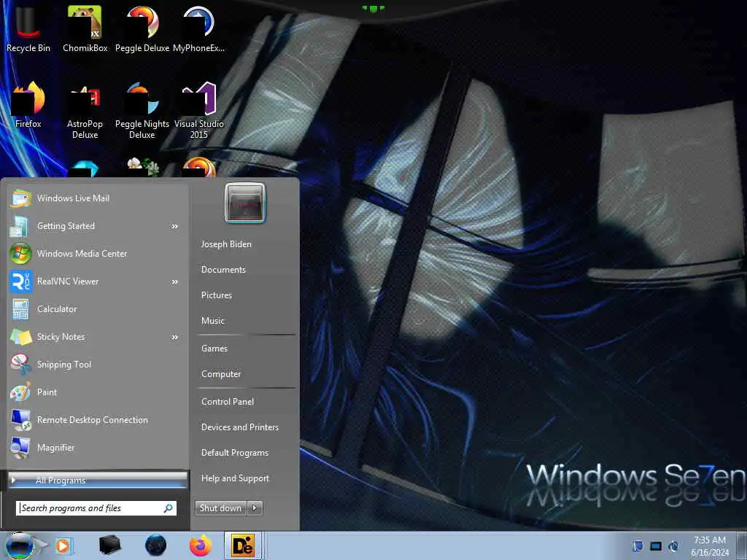
Task: Open Computer from Start menu
Action: point(221,374)
